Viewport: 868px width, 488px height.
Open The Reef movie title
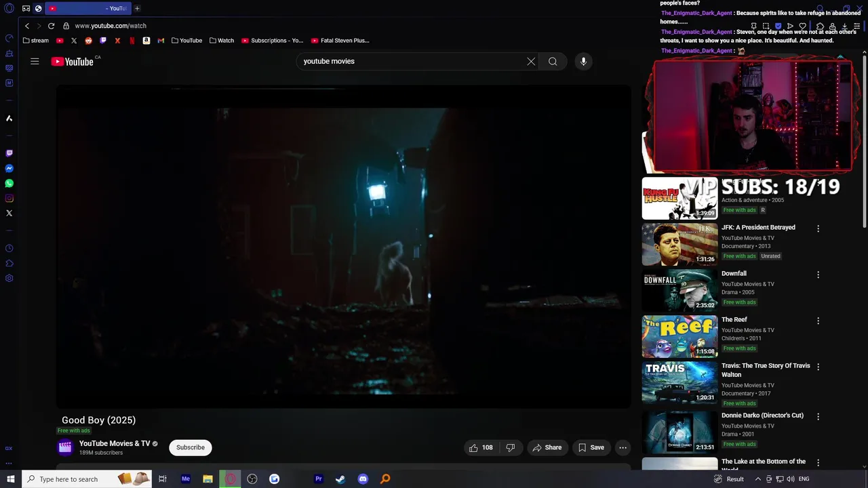[734, 320]
